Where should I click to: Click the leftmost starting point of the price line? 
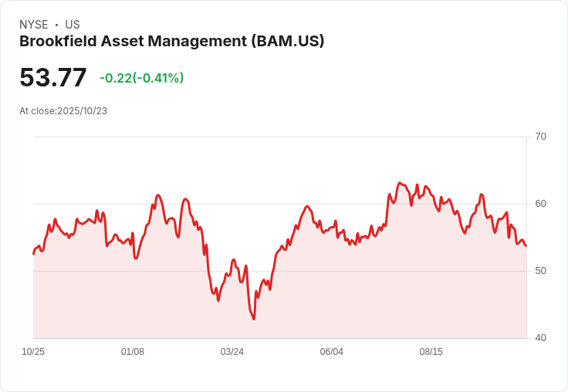point(34,254)
